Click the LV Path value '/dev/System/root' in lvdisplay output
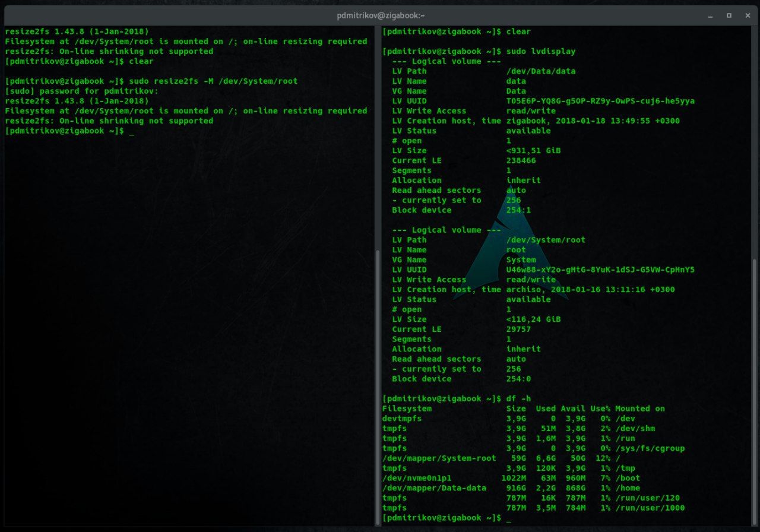The width and height of the screenshot is (760, 532). 546,240
